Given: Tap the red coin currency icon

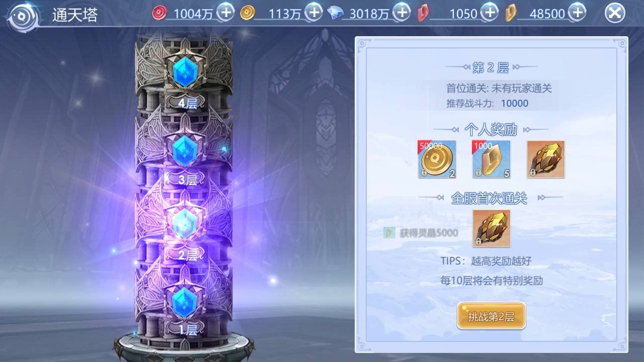Looking at the screenshot, I should 159,13.
